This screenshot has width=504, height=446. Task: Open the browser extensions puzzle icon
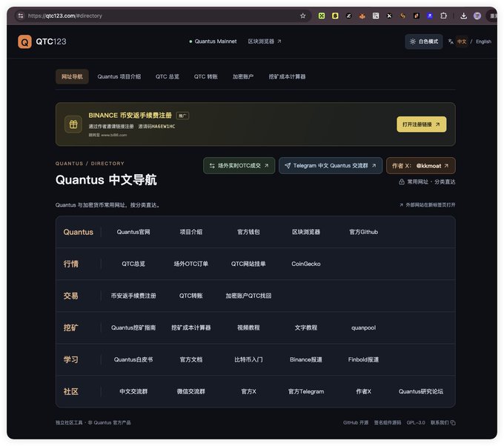point(443,16)
